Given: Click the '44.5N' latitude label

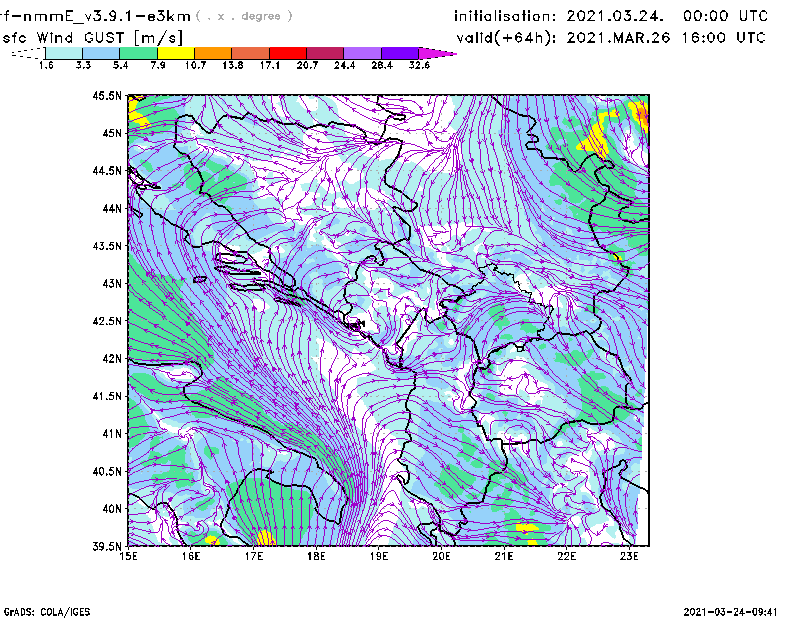Looking at the screenshot, I should [x=107, y=170].
